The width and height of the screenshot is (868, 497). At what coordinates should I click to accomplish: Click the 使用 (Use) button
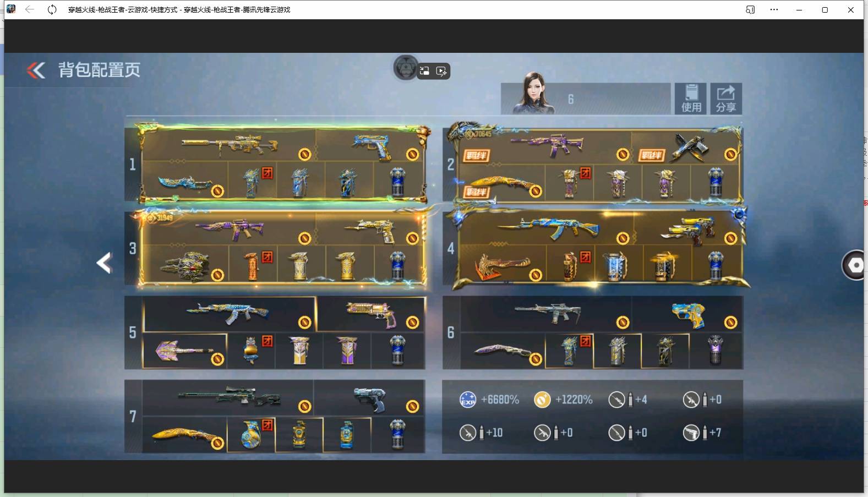pos(691,99)
